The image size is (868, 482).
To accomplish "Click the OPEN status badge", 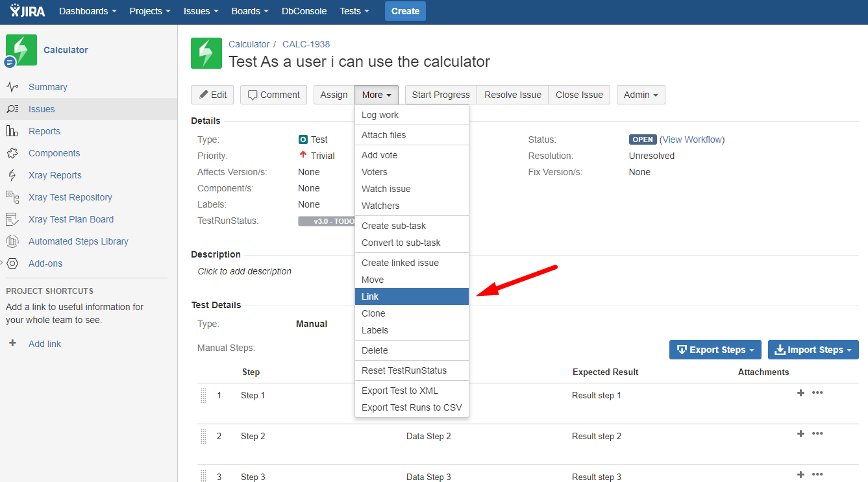I will [643, 139].
